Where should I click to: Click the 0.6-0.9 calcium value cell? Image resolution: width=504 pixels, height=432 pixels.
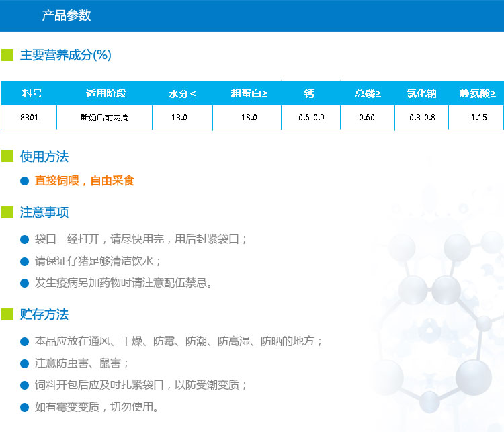click(x=311, y=118)
